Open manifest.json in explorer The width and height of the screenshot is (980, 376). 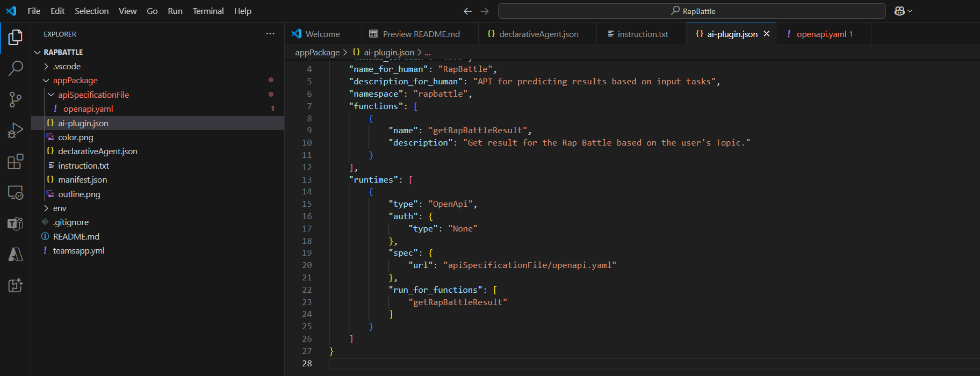tap(157, 179)
